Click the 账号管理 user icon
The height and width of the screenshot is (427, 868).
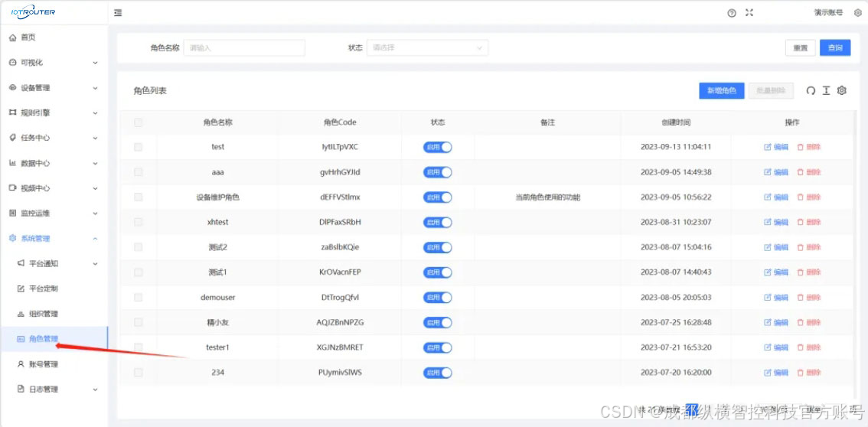coord(21,364)
